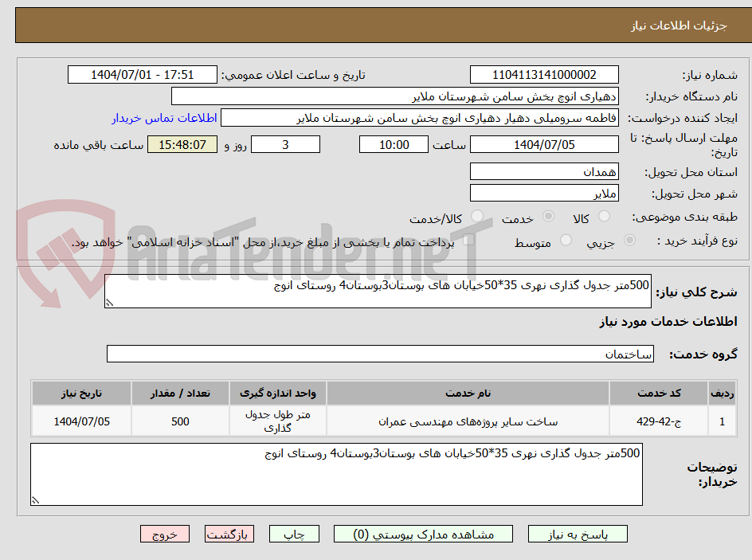Click the چاپ print button
Image resolution: width=752 pixels, height=560 pixels.
[x=294, y=534]
